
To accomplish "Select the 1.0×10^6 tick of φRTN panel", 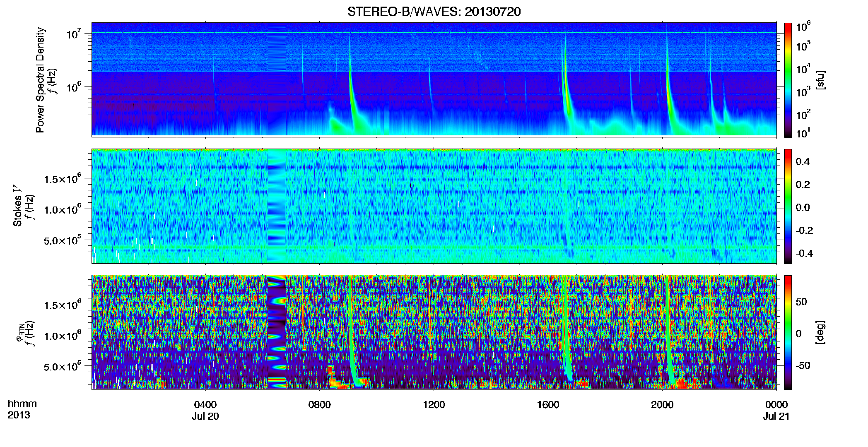I will [62, 336].
